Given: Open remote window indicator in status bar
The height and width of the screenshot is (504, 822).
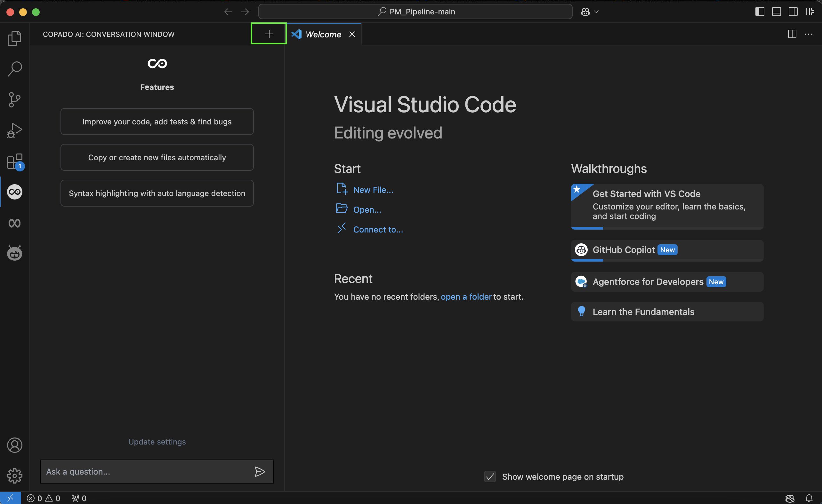Looking at the screenshot, I should click(10, 498).
